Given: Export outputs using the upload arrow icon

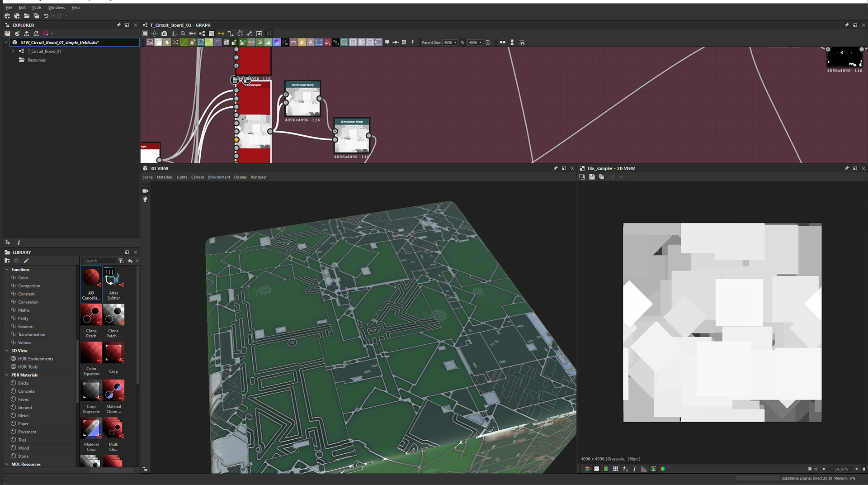Looking at the screenshot, I should click(27, 33).
